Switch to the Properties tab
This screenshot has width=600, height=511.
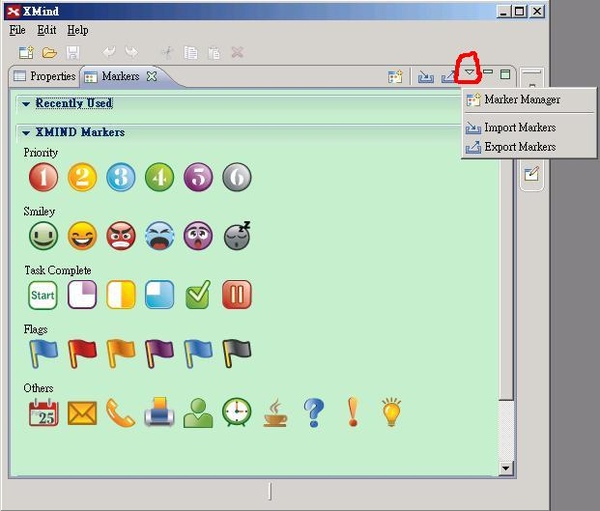(x=44, y=76)
